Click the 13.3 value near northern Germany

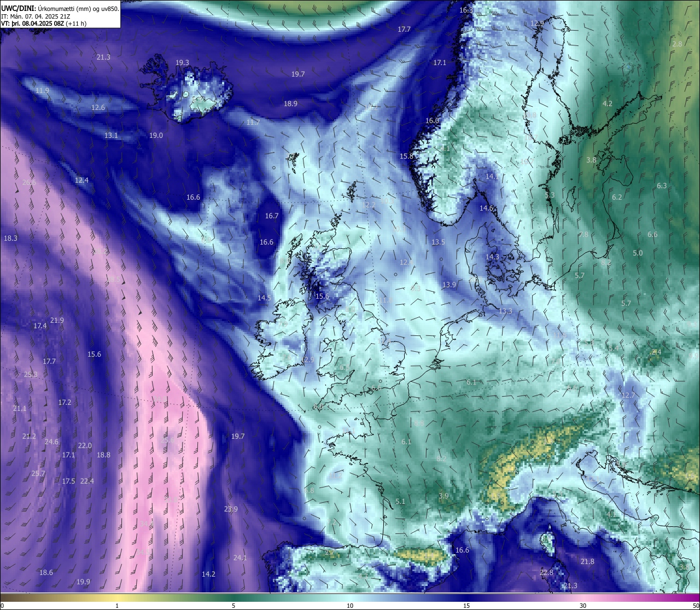point(506,311)
